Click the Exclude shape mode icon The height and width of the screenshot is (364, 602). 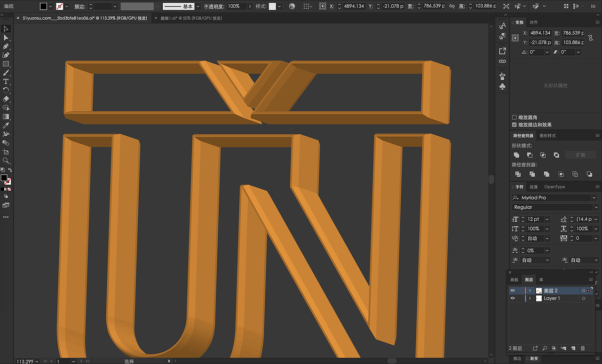556,155
